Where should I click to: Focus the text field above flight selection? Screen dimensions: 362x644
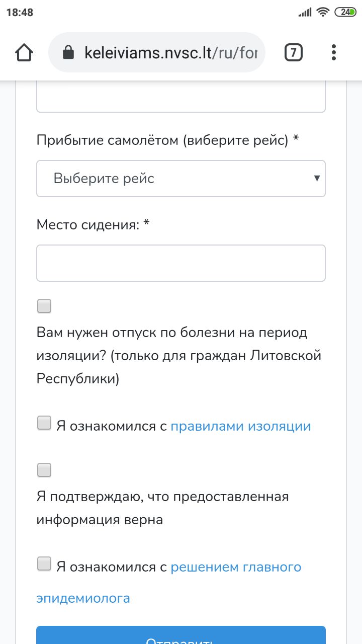[x=181, y=97]
